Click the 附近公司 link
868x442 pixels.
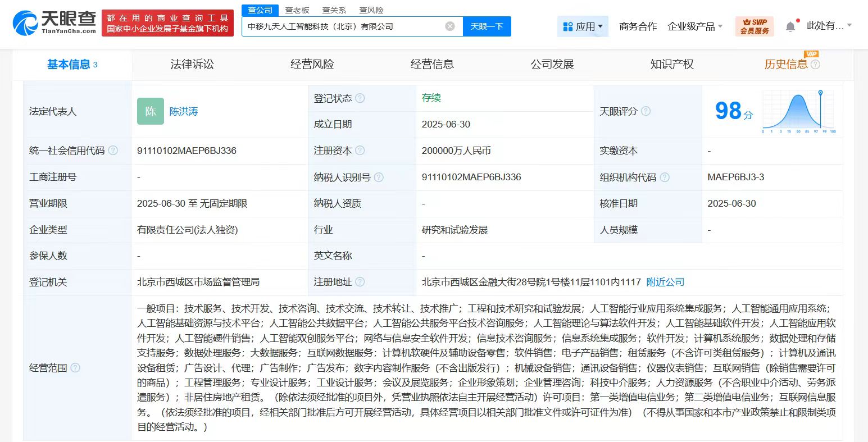pyautogui.click(x=665, y=282)
